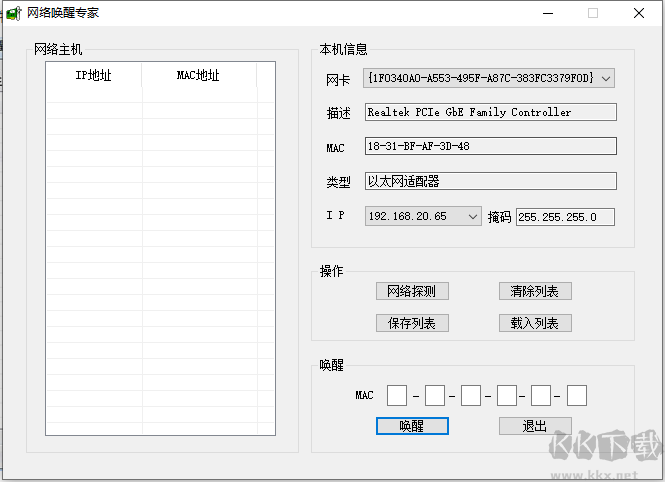The image size is (665, 482).
Task: Focus the 类型 field 以太网适配器
Action: (491, 181)
